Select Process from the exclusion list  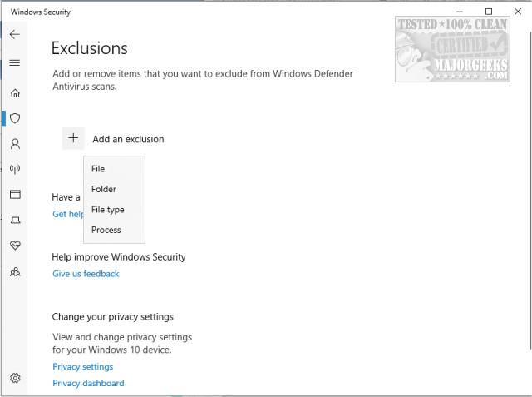[106, 230]
